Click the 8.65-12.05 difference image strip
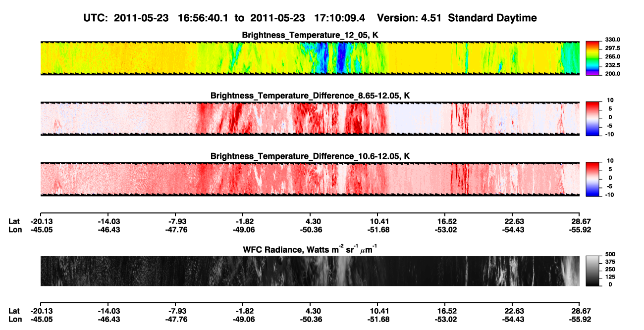The image size is (644, 330). (310, 119)
